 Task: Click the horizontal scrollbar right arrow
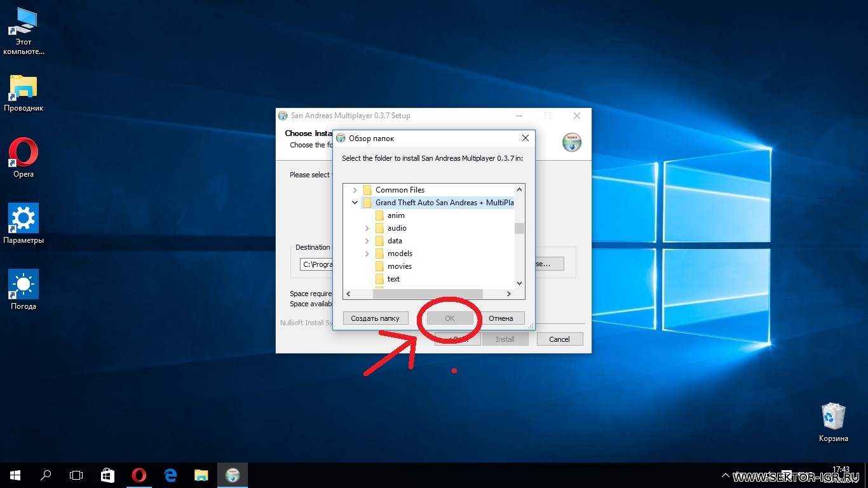508,294
